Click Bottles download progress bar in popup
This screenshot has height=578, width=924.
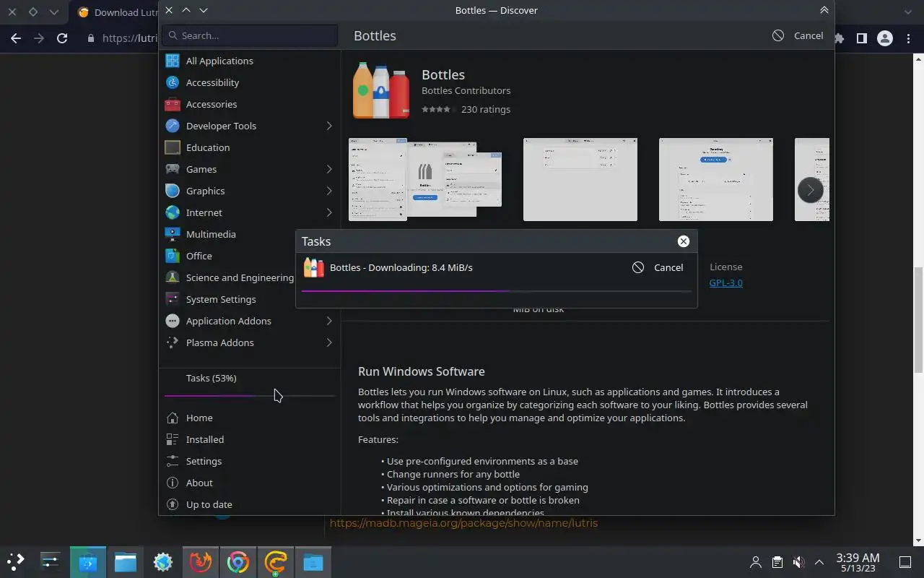(x=497, y=291)
